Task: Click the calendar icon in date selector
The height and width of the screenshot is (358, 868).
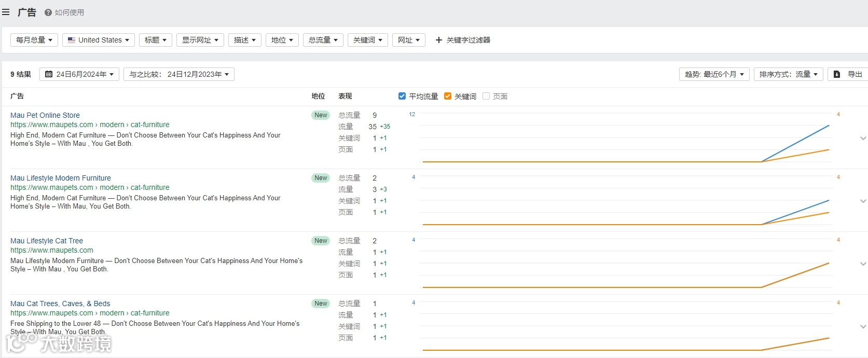Action: [49, 74]
